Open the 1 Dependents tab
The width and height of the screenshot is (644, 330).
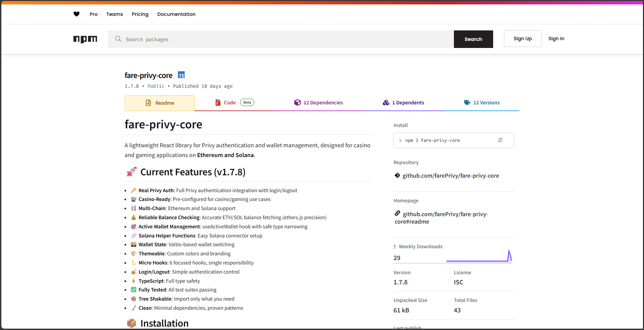tap(403, 103)
